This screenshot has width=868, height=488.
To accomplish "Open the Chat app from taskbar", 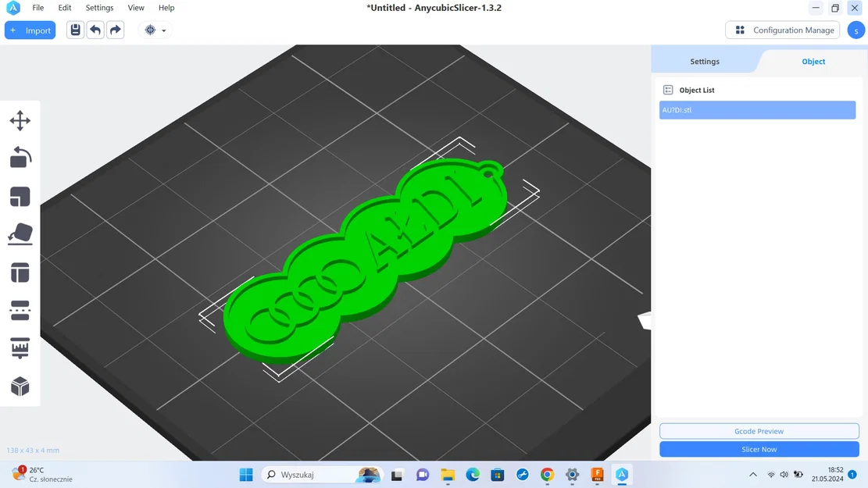I will 423,475.
